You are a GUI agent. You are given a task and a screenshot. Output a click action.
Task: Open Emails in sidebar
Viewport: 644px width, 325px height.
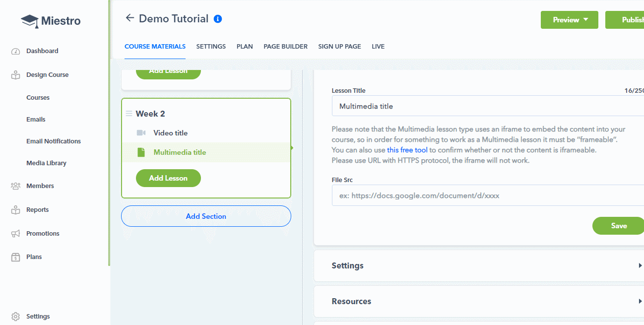pos(36,120)
